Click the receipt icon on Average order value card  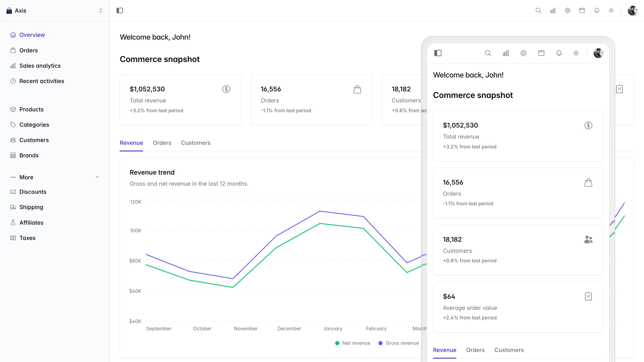(x=588, y=296)
